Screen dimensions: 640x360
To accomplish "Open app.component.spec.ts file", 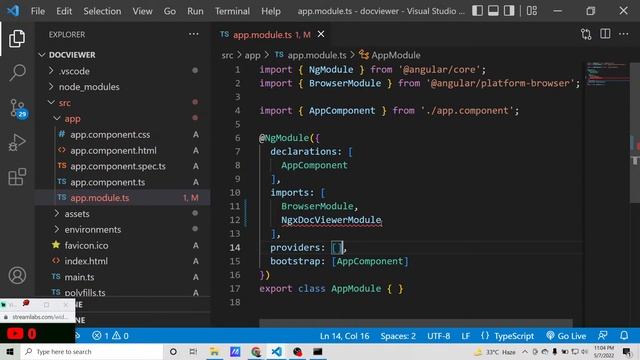I will click(118, 166).
